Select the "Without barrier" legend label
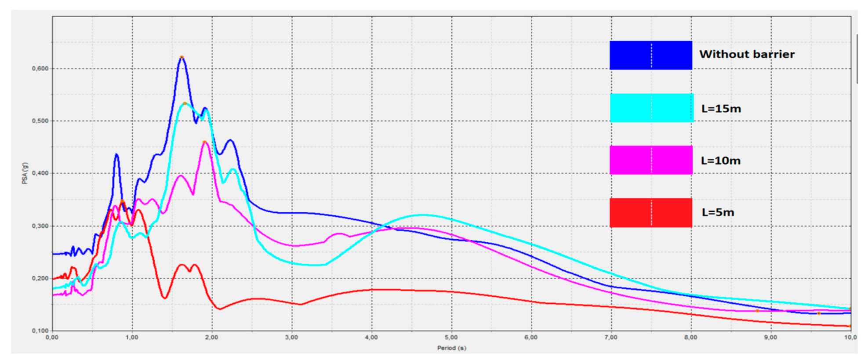Viewport: 868px width, 364px height. [x=747, y=55]
